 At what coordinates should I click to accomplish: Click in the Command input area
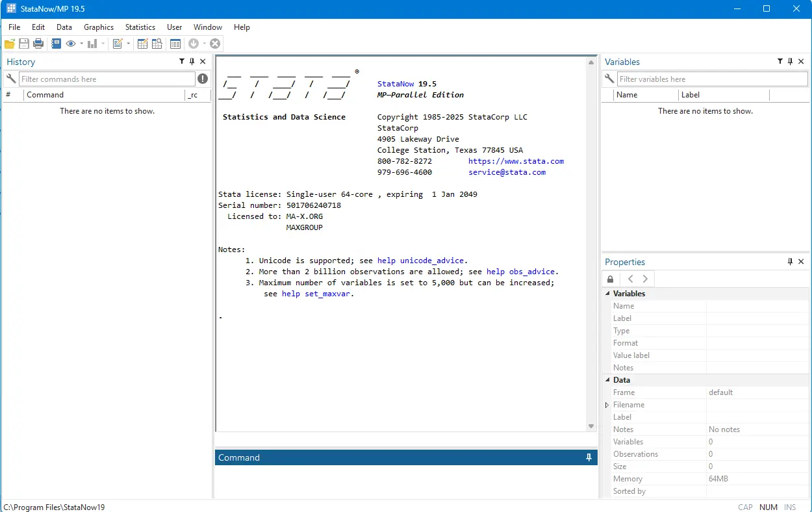(406, 481)
